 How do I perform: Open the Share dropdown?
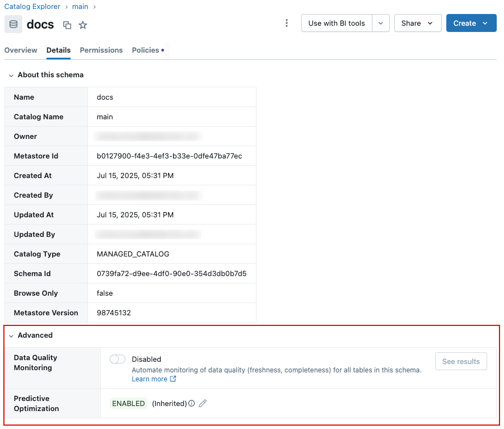click(x=418, y=23)
